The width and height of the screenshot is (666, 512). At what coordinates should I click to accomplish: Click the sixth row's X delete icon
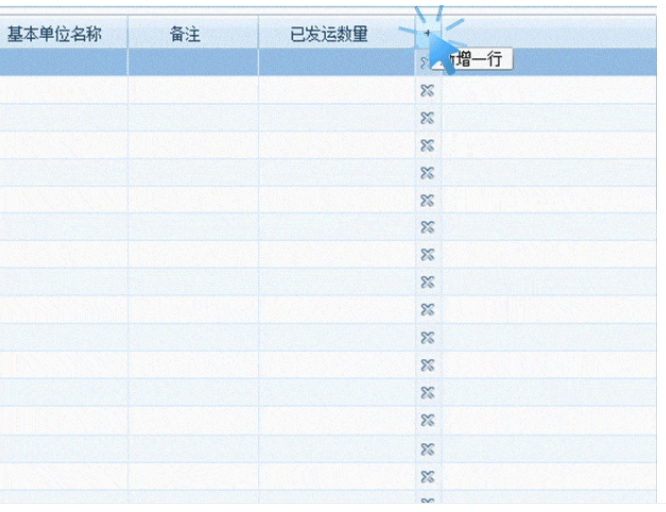(427, 200)
